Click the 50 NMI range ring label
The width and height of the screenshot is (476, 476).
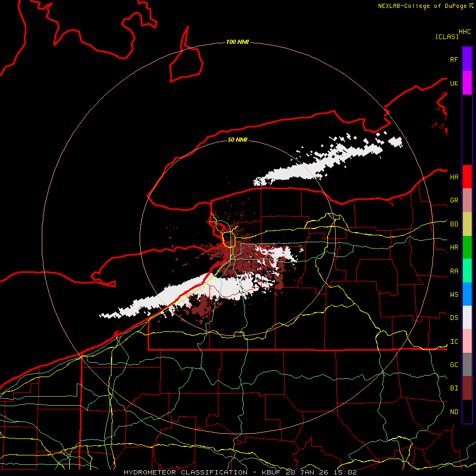pos(237,140)
